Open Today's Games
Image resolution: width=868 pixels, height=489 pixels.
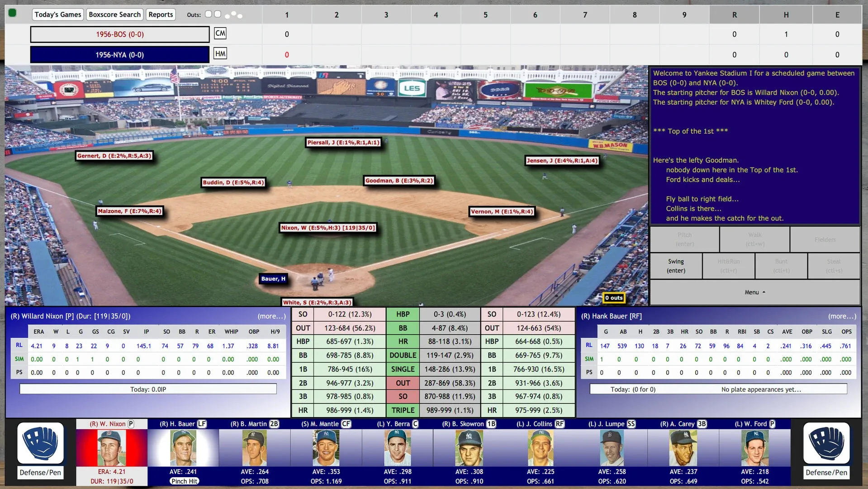tap(58, 14)
